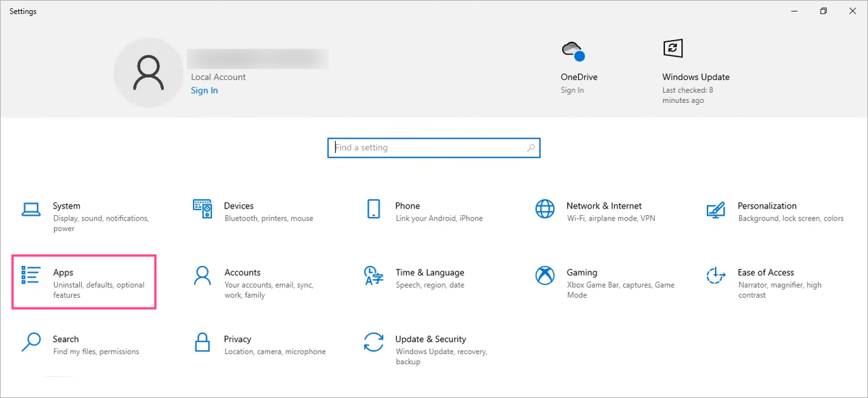
Task: Open the Search magnifier category icon
Action: [x=31, y=342]
